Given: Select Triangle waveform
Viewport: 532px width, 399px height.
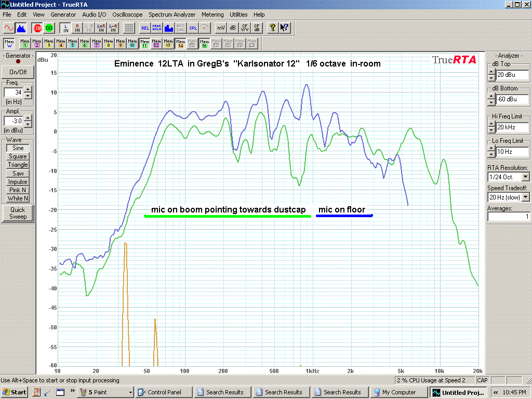Looking at the screenshot, I should click(18, 165).
